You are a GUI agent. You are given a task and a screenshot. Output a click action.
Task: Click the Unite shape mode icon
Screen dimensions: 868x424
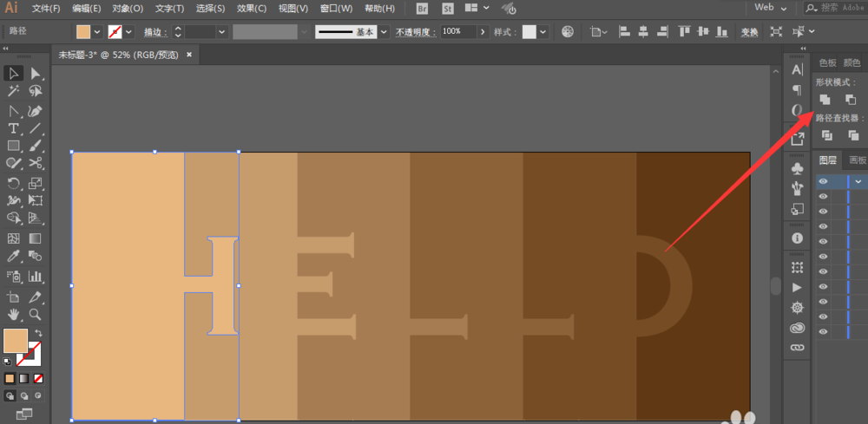[x=825, y=101]
